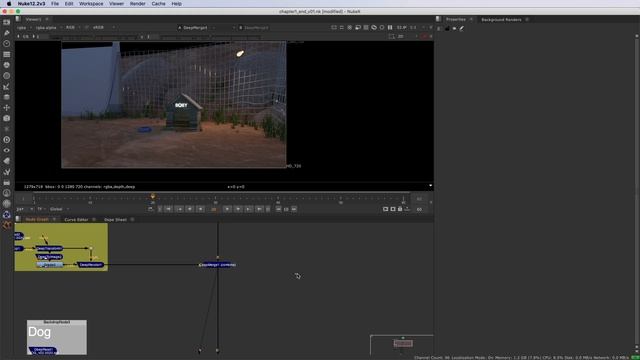Open the sRGB viewer process dropdown
This screenshot has width=640, height=360.
103,28
